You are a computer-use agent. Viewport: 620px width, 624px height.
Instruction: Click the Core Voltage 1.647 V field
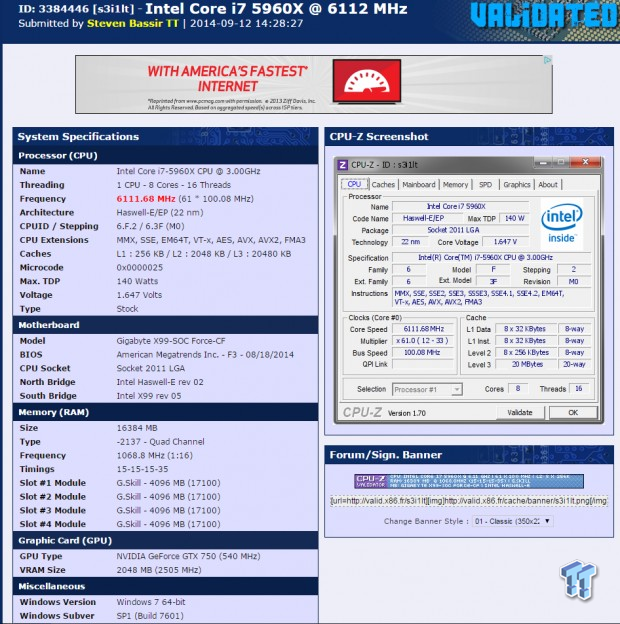[505, 242]
